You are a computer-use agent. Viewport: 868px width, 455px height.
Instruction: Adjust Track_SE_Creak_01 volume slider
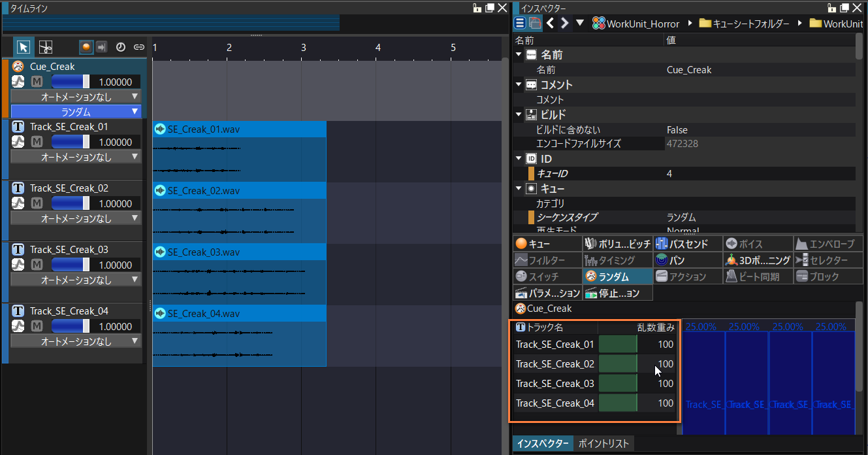pyautogui.click(x=71, y=142)
